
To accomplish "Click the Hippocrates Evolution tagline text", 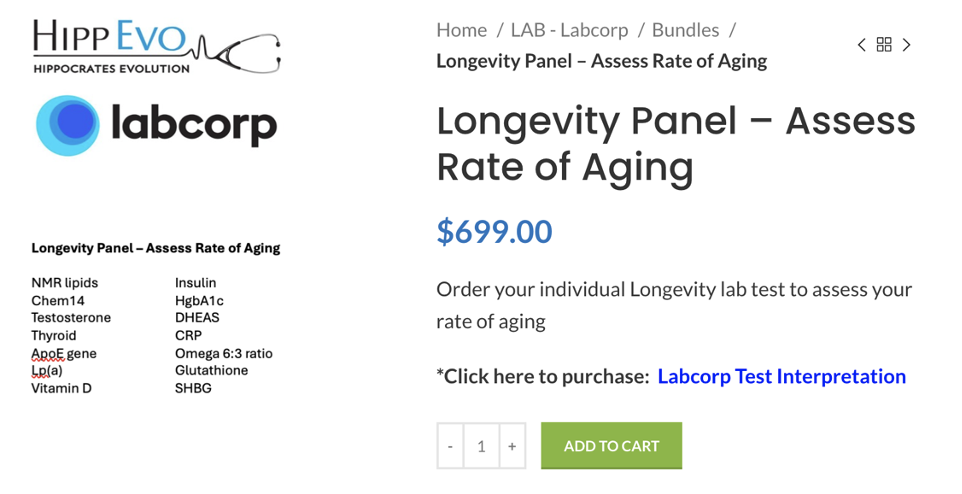I will click(112, 69).
